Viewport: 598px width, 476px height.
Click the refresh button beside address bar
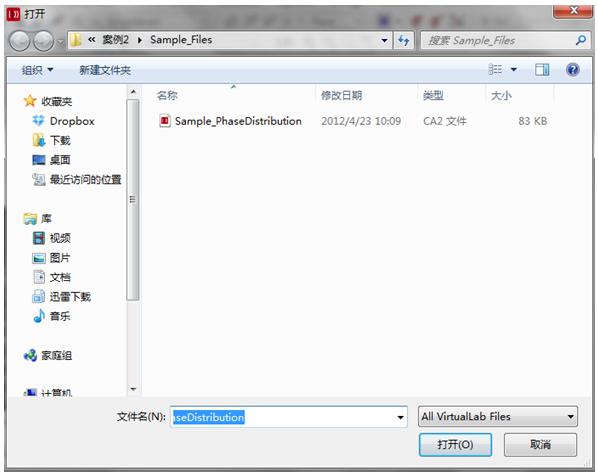tap(403, 40)
